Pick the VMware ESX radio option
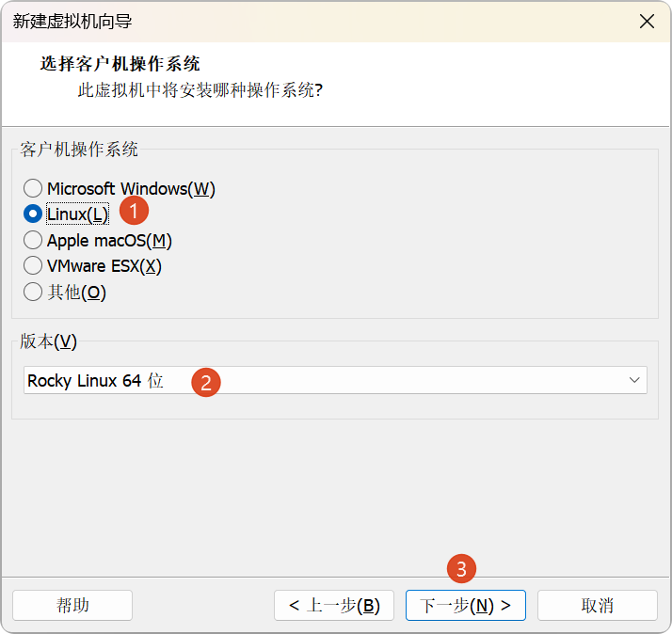The image size is (672, 634). click(33, 265)
